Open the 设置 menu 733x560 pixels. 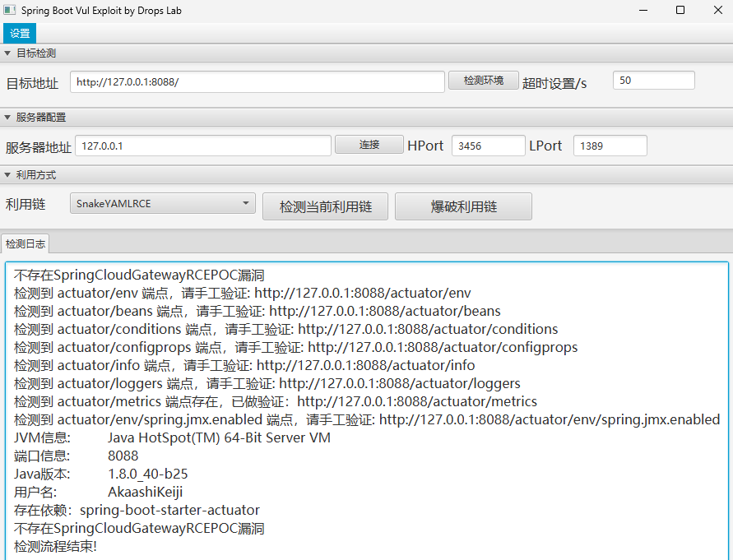pos(20,33)
